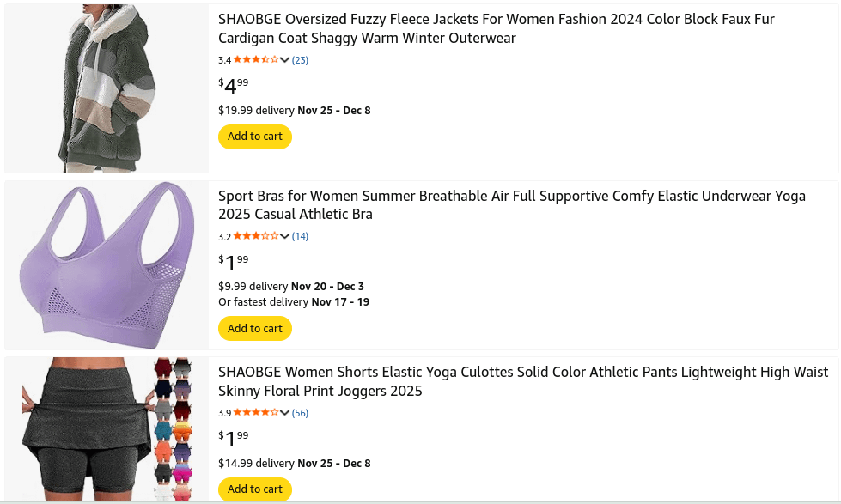Viewport: 841px width, 504px height.
Task: Add the yoga culottes shorts to cart
Action: click(255, 489)
